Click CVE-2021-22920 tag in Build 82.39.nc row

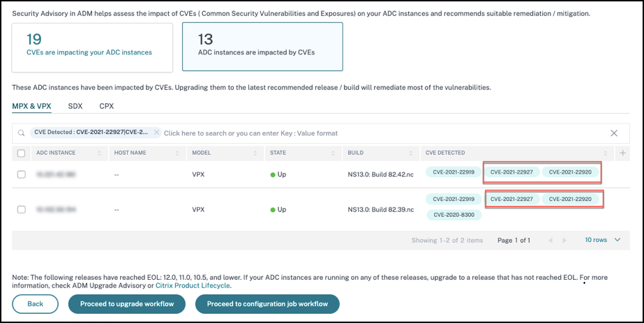pyautogui.click(x=570, y=199)
